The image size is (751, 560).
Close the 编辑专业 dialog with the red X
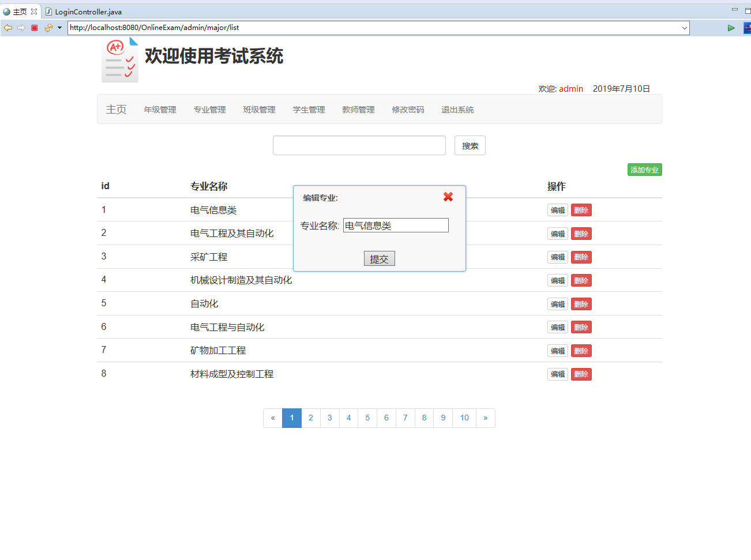448,197
